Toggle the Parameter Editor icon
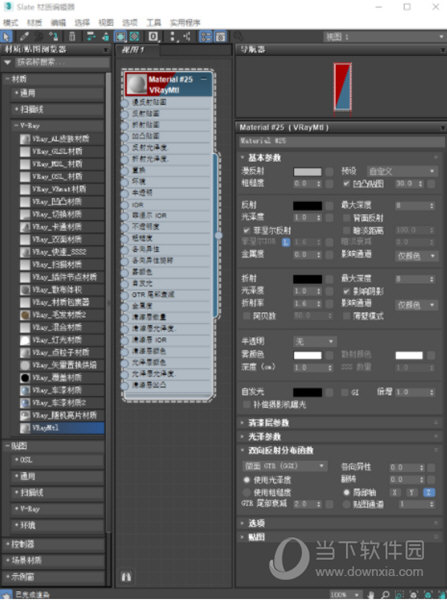The width and height of the screenshot is (447, 600). tap(220, 37)
